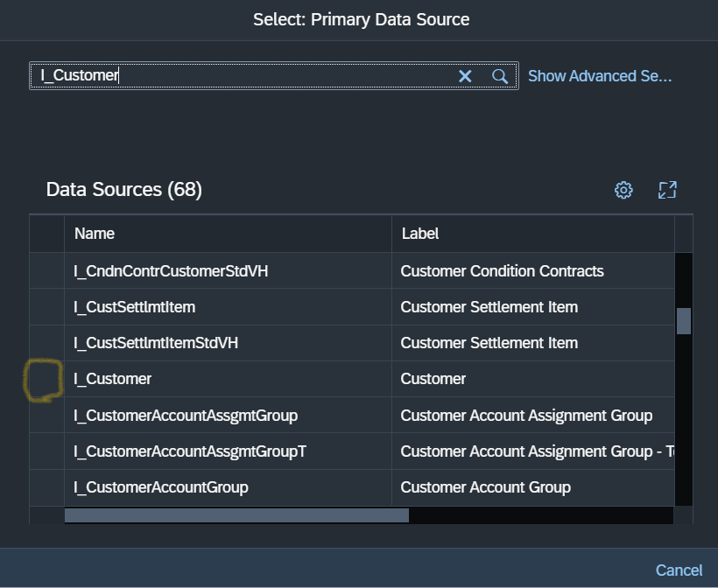Image resolution: width=718 pixels, height=588 pixels.
Task: Choose I_CustSettlmtItemStdVH name cell
Action: pyautogui.click(x=156, y=343)
